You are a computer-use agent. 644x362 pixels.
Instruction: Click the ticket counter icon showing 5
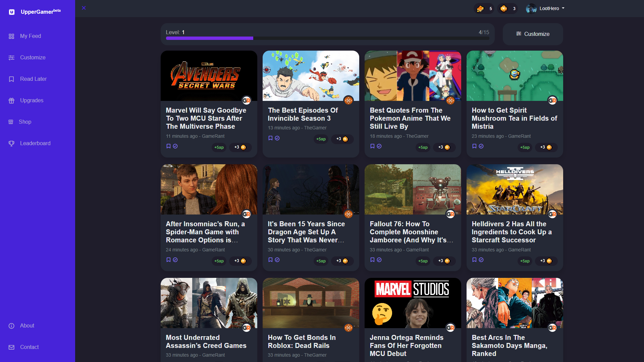click(x=480, y=9)
